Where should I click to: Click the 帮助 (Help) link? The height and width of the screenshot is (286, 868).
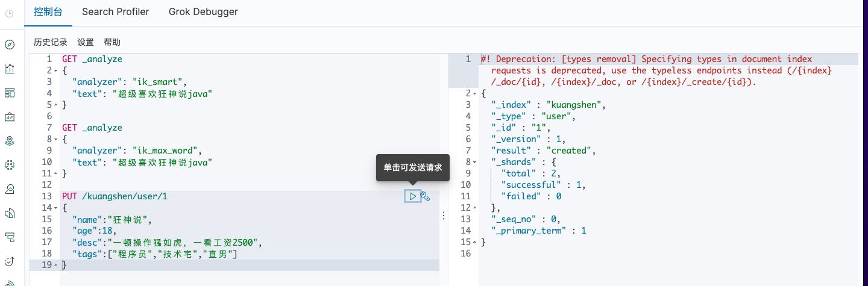pyautogui.click(x=112, y=42)
